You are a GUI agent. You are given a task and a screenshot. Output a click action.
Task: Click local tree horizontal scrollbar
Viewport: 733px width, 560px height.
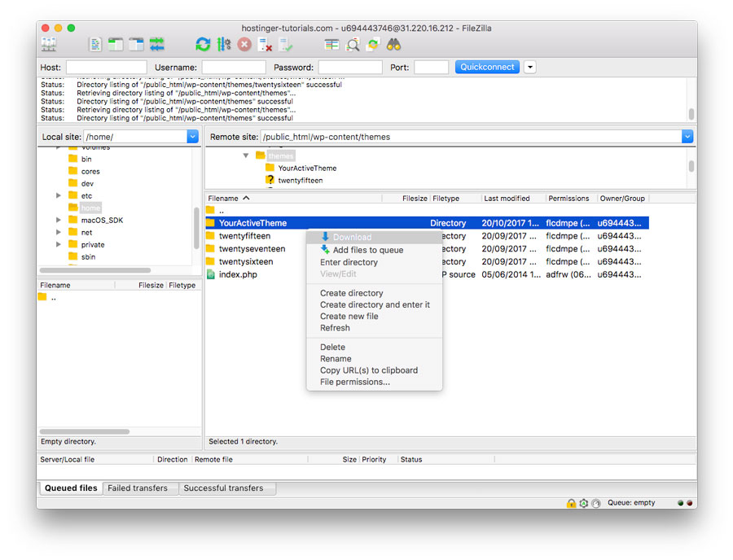(x=95, y=270)
